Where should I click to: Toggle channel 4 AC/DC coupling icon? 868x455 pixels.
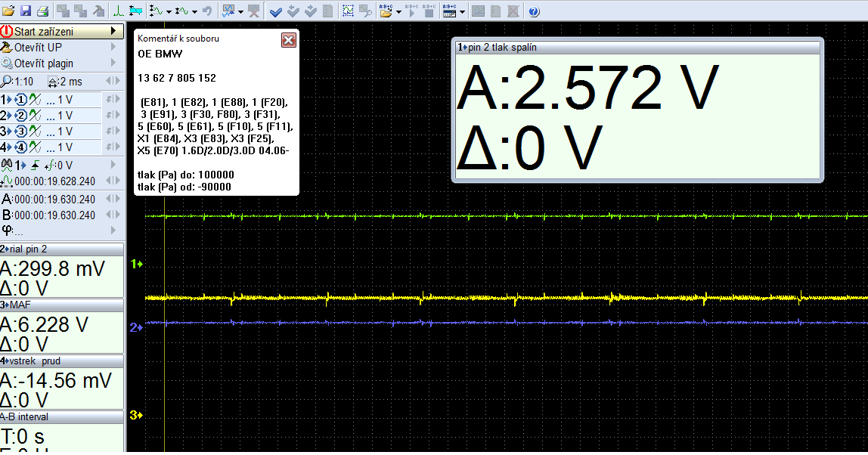pyautogui.click(x=35, y=147)
